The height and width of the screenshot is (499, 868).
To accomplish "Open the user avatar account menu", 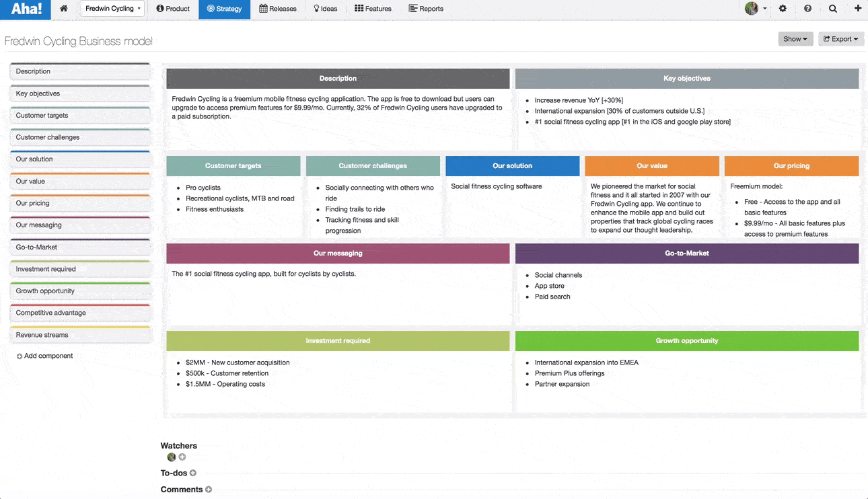I will tap(756, 9).
